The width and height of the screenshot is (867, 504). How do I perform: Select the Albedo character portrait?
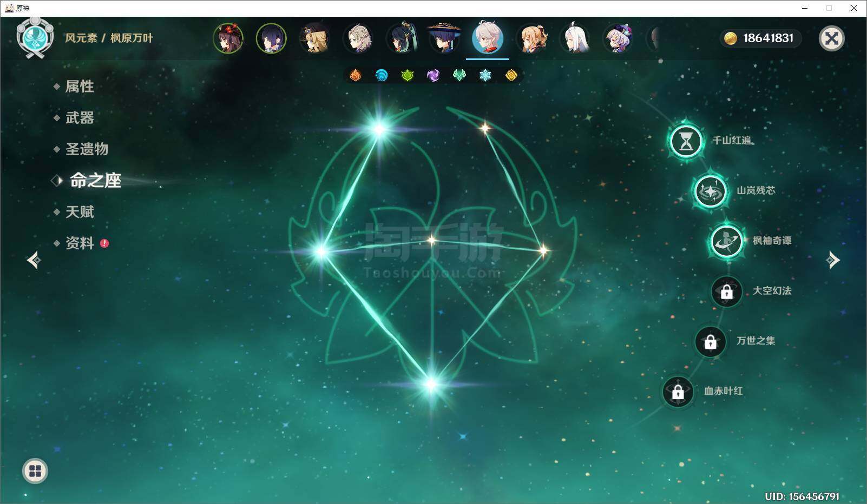(358, 38)
